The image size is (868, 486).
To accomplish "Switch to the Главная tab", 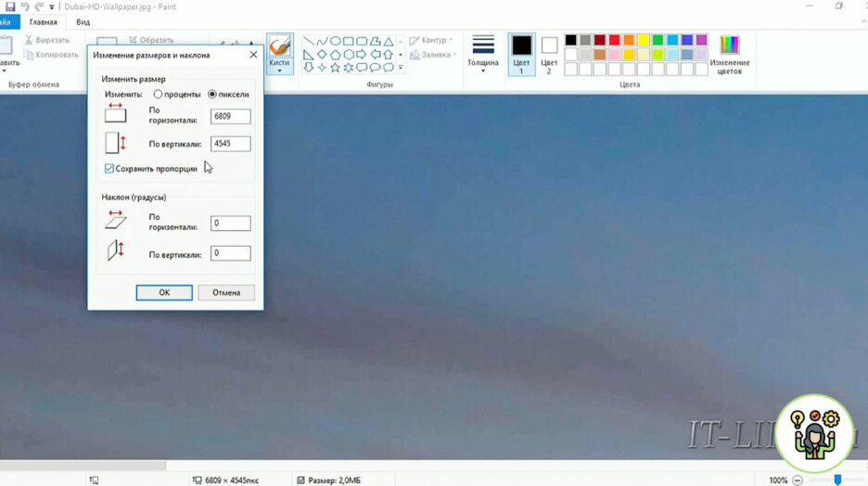I will point(44,22).
